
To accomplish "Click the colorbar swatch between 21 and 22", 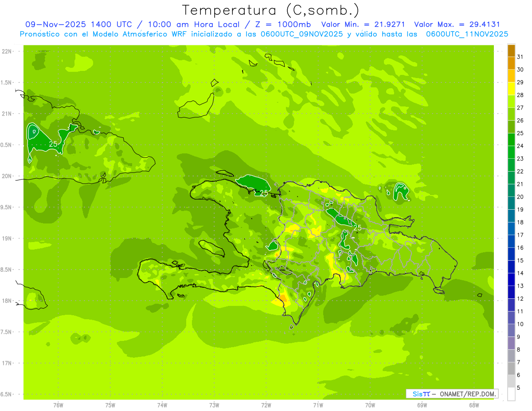I will click(x=511, y=178).
